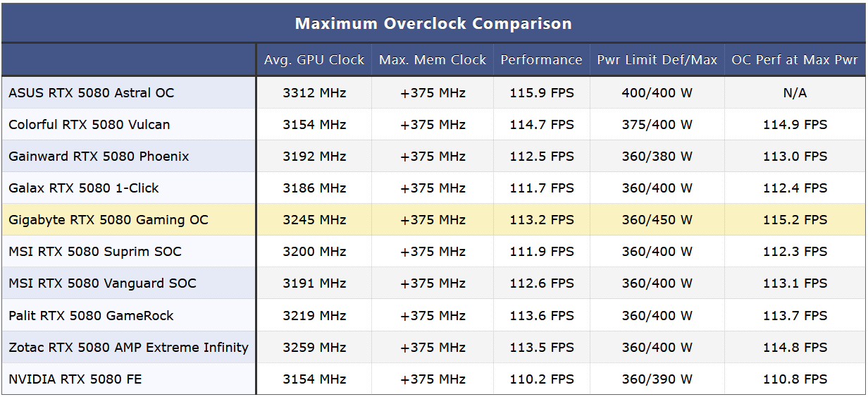Click the N/A cell in the ASUS row
Viewport: 868px width, 397px height.
795,93
